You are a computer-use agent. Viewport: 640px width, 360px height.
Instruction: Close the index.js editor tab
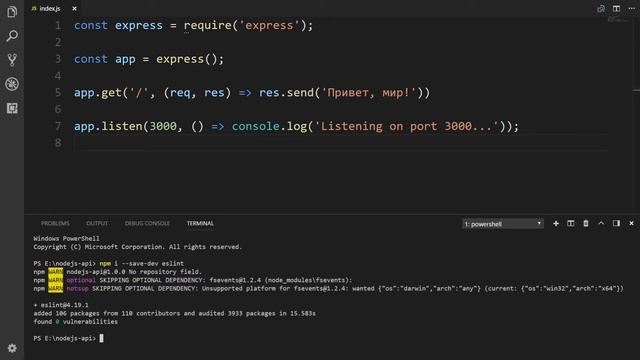click(74, 8)
